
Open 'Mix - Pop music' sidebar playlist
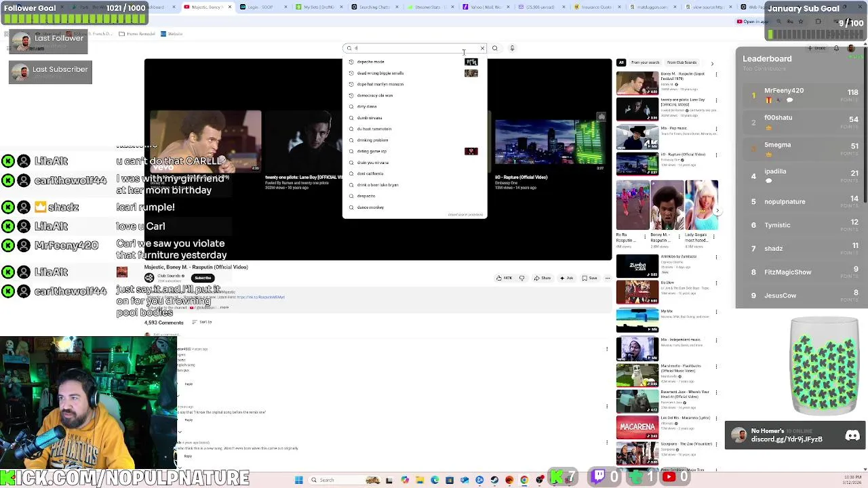[637, 137]
